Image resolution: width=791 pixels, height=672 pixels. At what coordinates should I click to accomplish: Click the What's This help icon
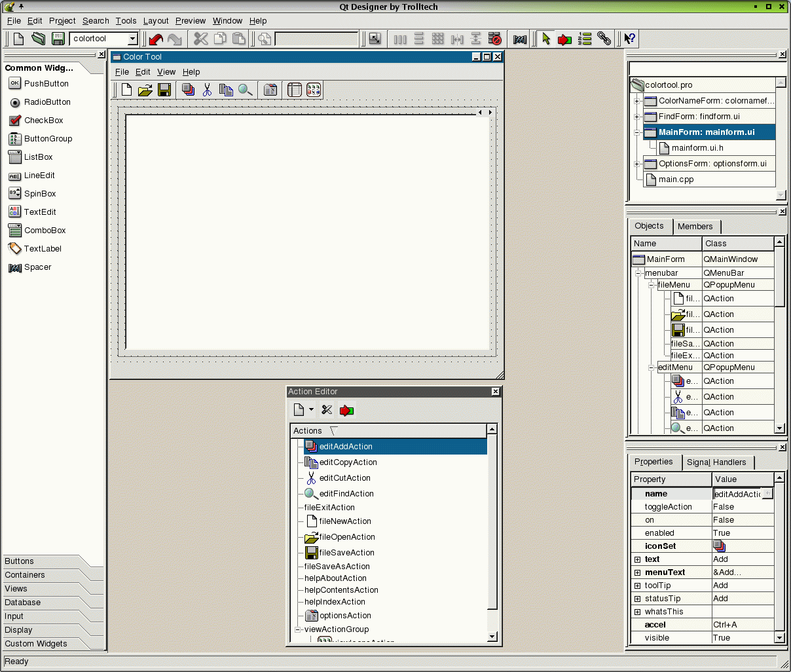pyautogui.click(x=629, y=39)
